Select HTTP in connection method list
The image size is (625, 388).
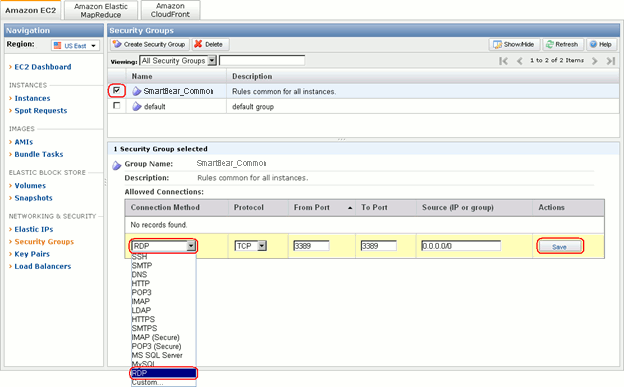163,284
